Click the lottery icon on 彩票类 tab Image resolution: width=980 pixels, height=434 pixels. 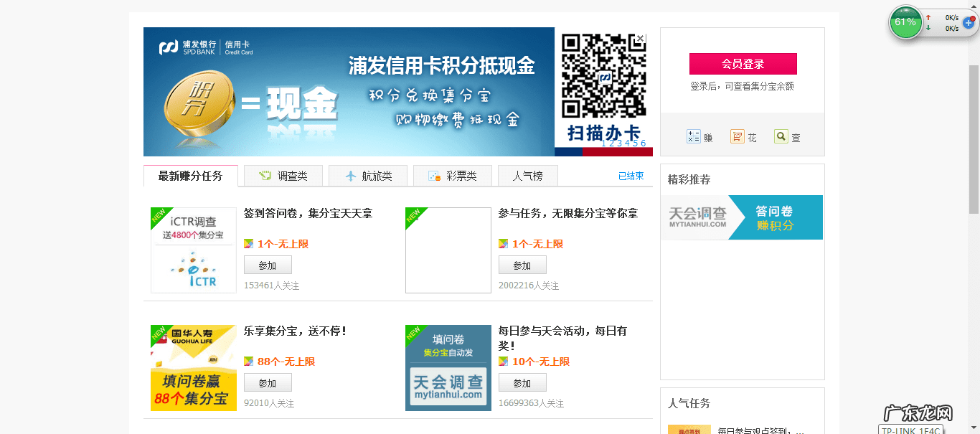(433, 175)
